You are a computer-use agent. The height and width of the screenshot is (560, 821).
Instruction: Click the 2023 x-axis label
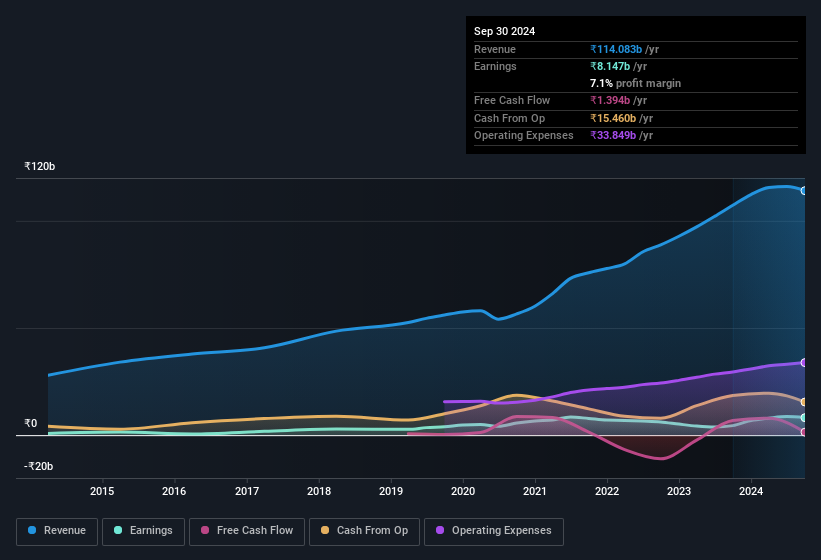(679, 491)
